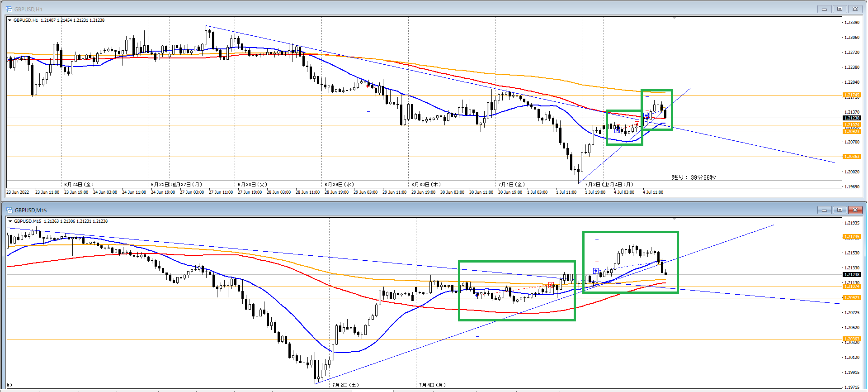This screenshot has height=392, width=868.
Task: Click the 1.20363 orange price tag on M15
Action: tap(852, 339)
